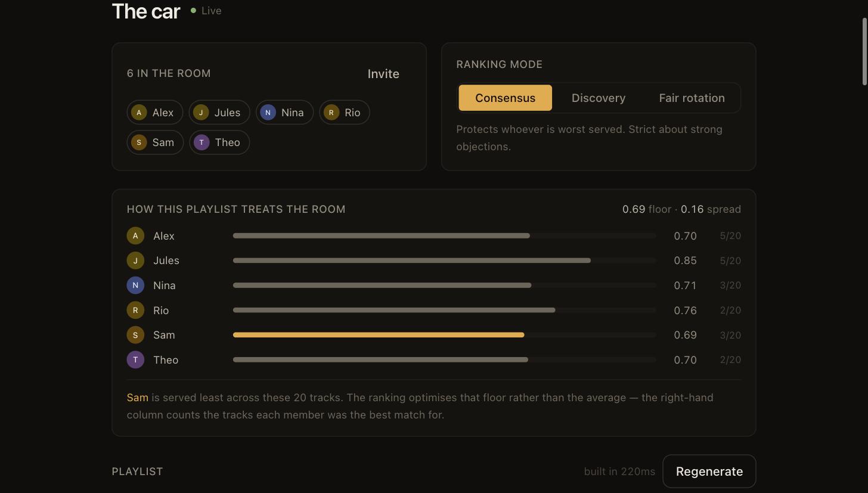
Task: Click Nina's score bar
Action: point(444,286)
